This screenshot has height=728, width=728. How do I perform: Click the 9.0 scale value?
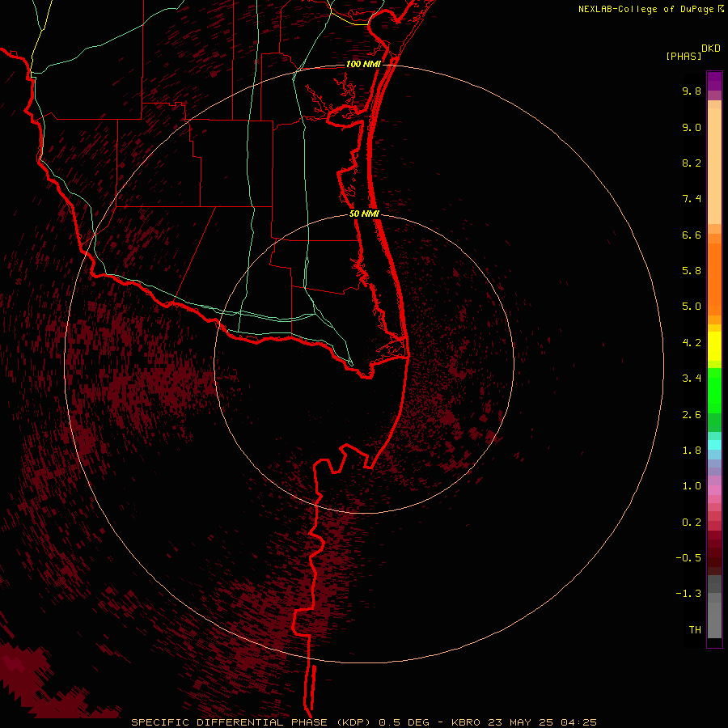(692, 128)
